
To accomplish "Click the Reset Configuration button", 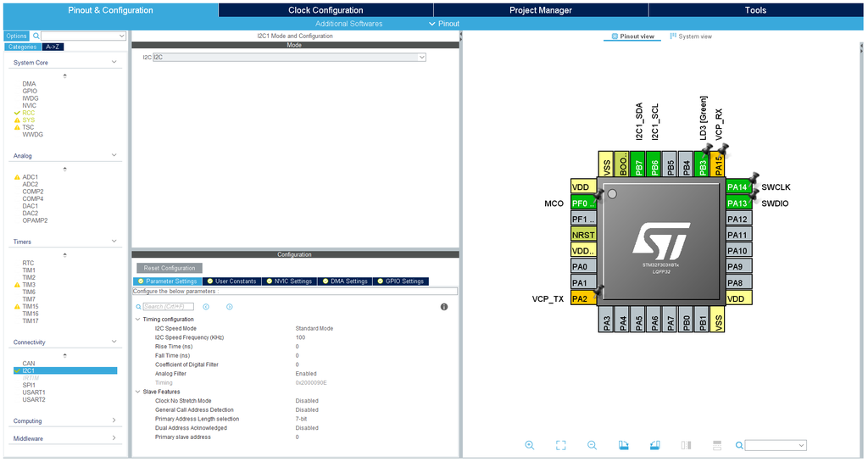I will [x=170, y=269].
